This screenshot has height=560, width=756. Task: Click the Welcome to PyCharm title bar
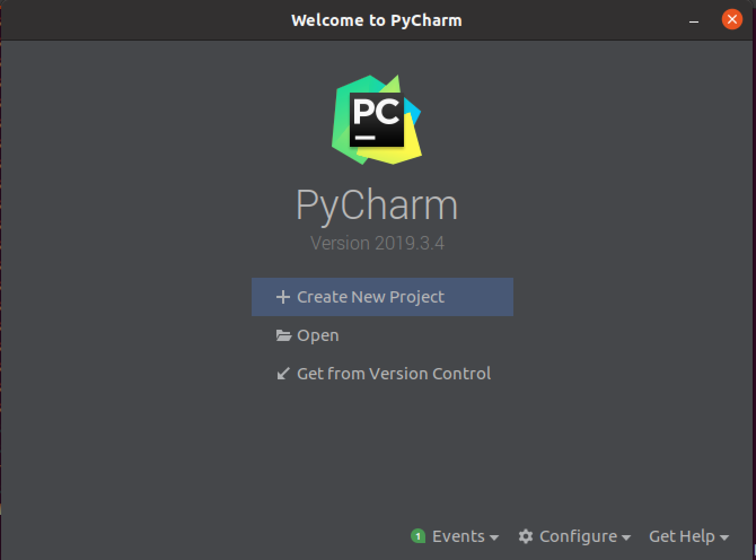click(377, 20)
